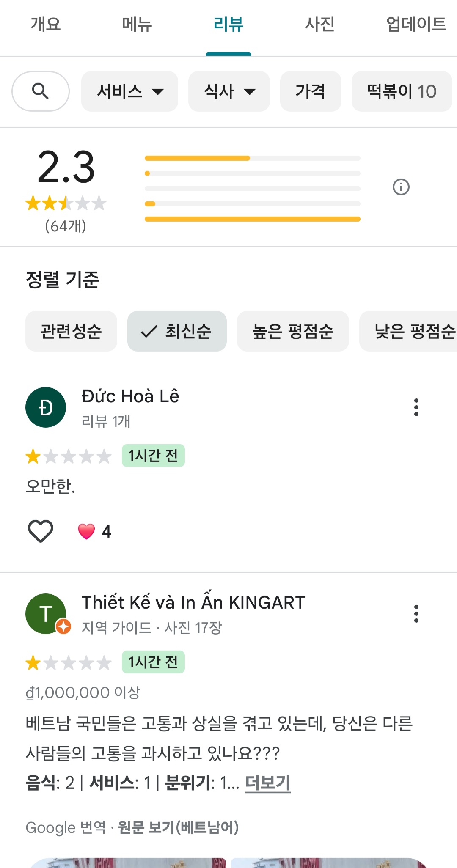This screenshot has height=868, width=457.
Task: Switch to the 사진 tab
Action: pos(320,25)
